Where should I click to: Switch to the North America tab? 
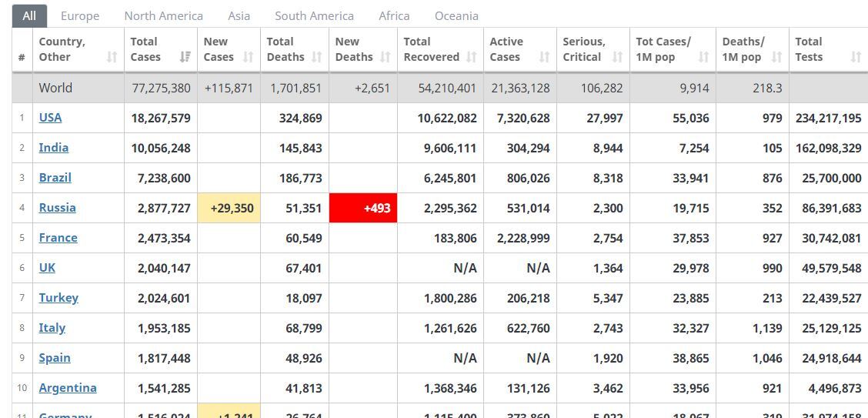(x=163, y=16)
